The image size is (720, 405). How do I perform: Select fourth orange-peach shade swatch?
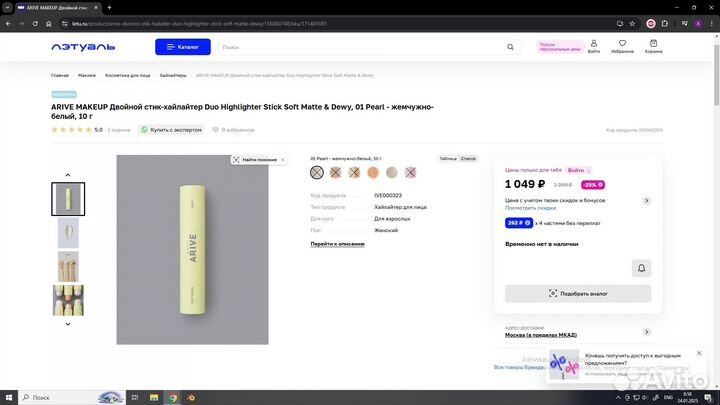pos(373,172)
